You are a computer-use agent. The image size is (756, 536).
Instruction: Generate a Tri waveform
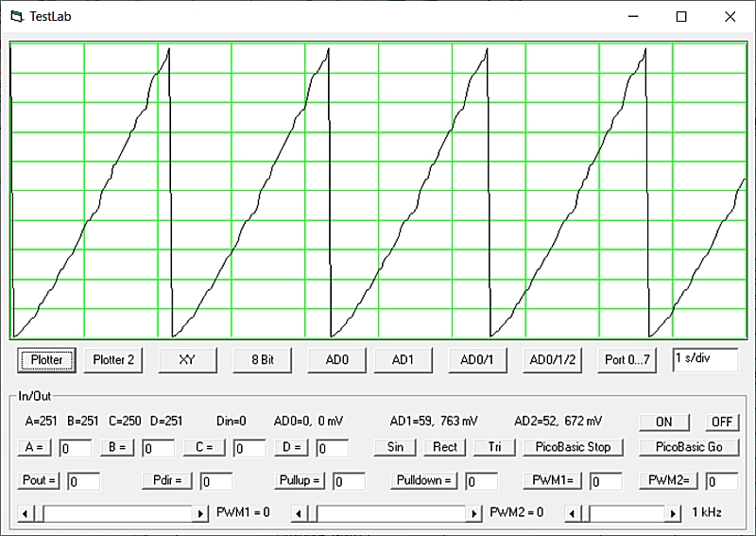(x=494, y=447)
